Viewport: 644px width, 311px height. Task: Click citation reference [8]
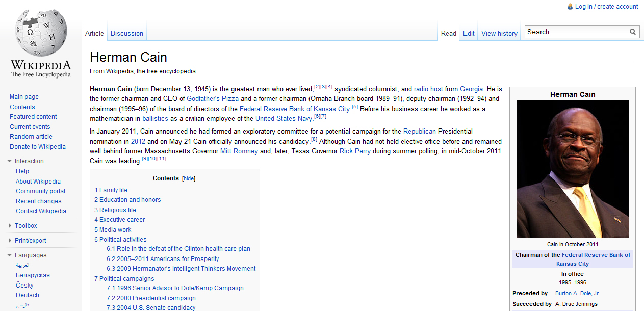coord(314,139)
